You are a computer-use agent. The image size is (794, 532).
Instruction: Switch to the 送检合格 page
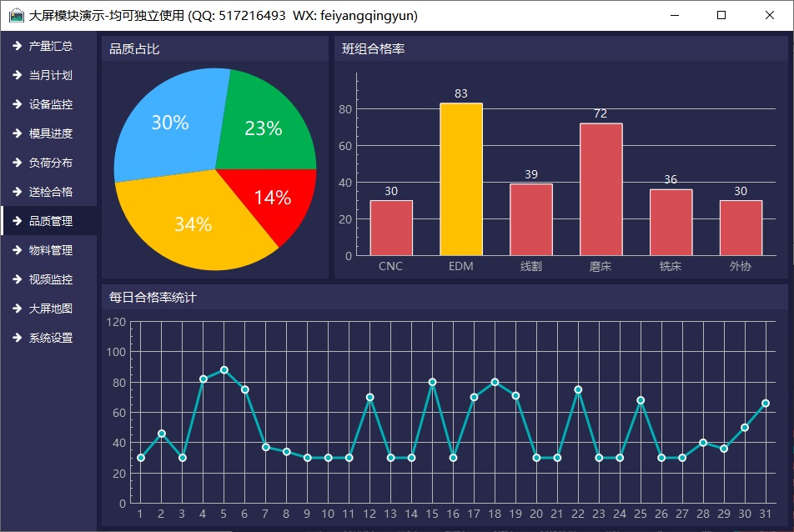tap(50, 192)
